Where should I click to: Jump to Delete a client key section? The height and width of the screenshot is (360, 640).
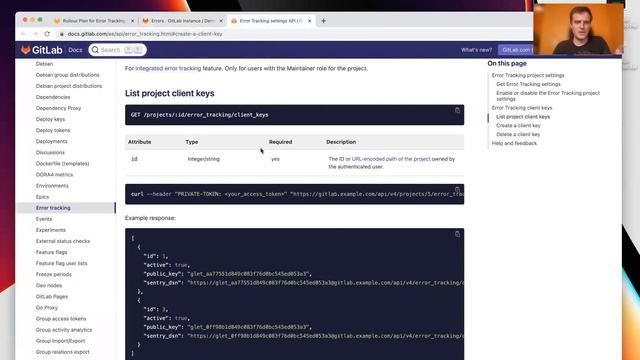coord(518,134)
